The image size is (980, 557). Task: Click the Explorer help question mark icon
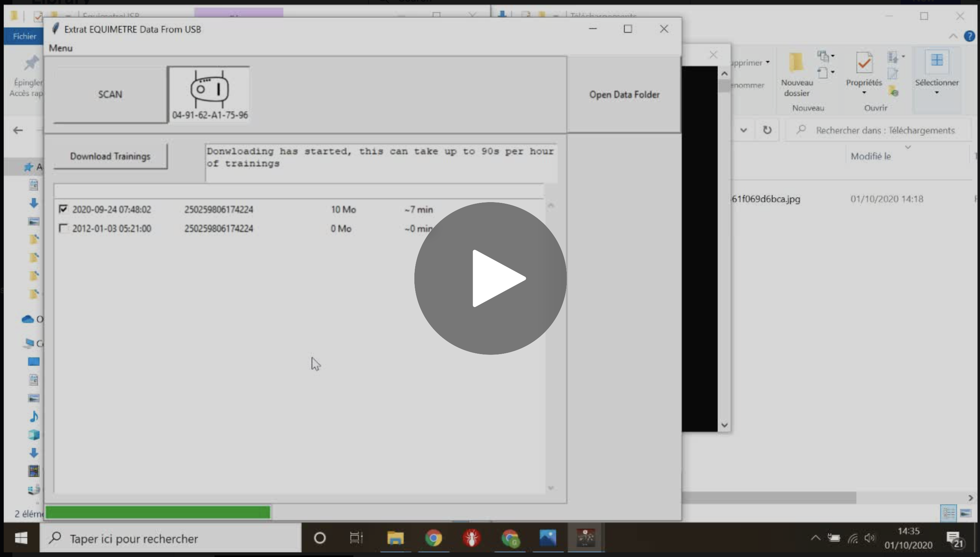(969, 36)
